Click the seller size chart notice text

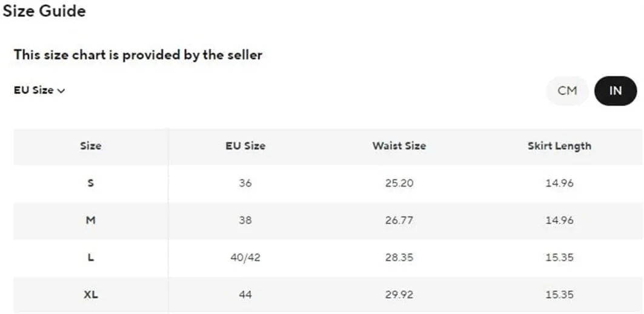[138, 55]
